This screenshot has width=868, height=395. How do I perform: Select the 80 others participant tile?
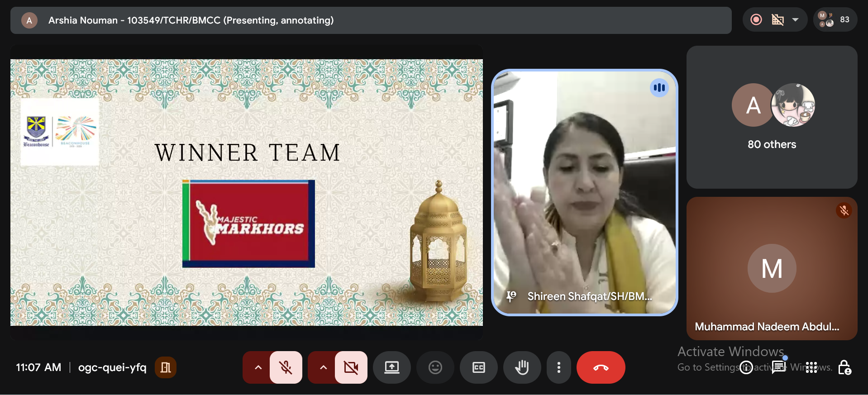point(772,117)
